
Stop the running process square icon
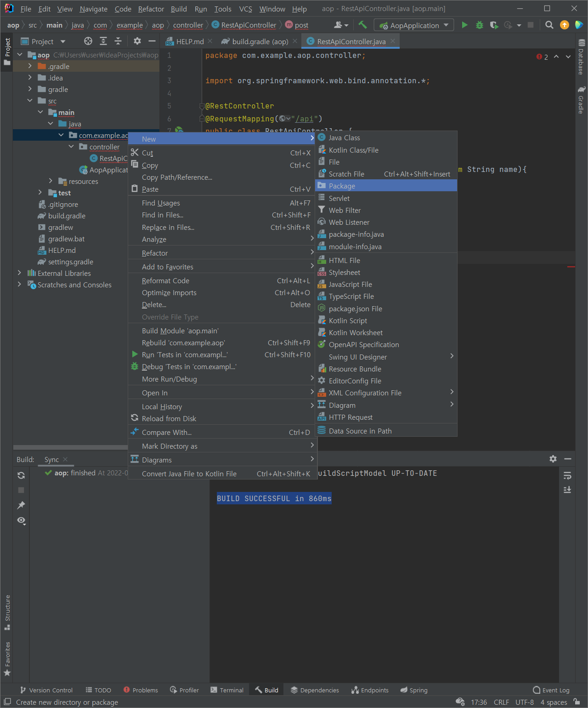(x=531, y=25)
